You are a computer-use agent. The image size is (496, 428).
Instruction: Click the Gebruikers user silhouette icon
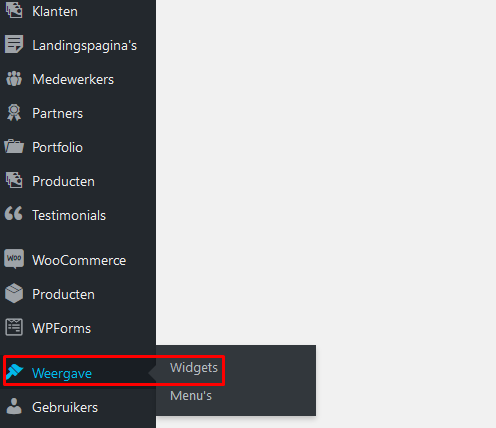pos(14,406)
